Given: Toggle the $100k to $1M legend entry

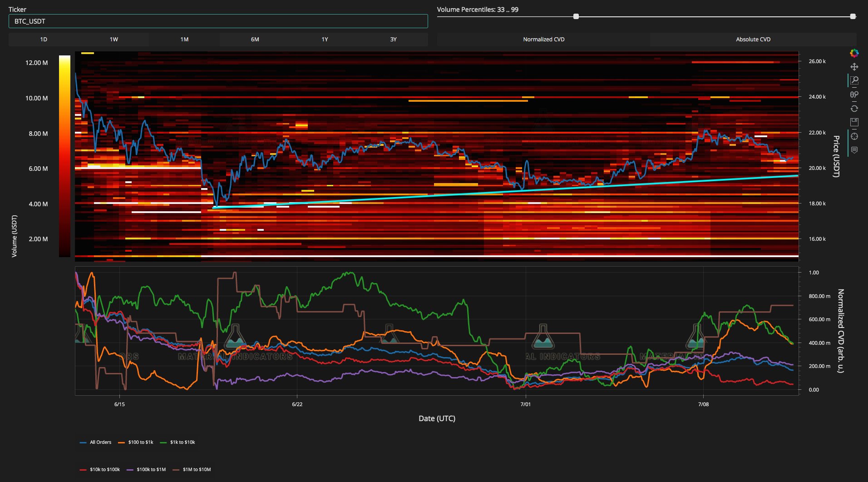Looking at the screenshot, I should pyautogui.click(x=146, y=469).
